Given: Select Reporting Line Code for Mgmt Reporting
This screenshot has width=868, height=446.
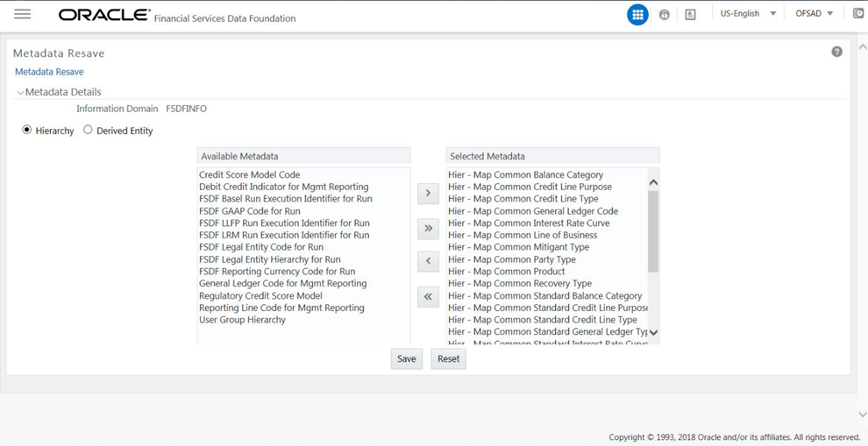Looking at the screenshot, I should pos(281,308).
